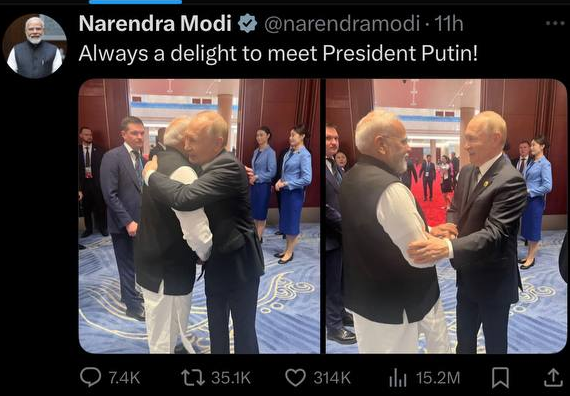Click the tweet text about President Putin
This screenshot has height=396, width=570.
278,54
